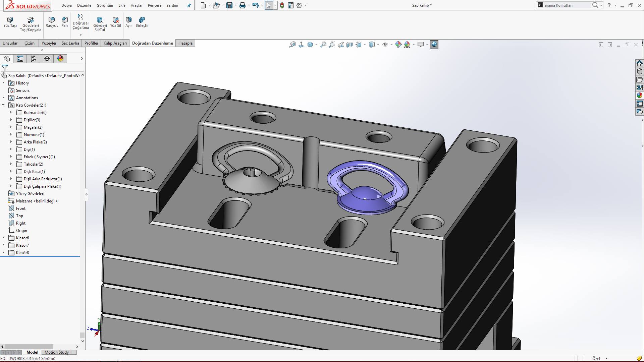Open Gövdeleri Taşı/Kopyala tool
The width and height of the screenshot is (644, 362).
(x=31, y=24)
